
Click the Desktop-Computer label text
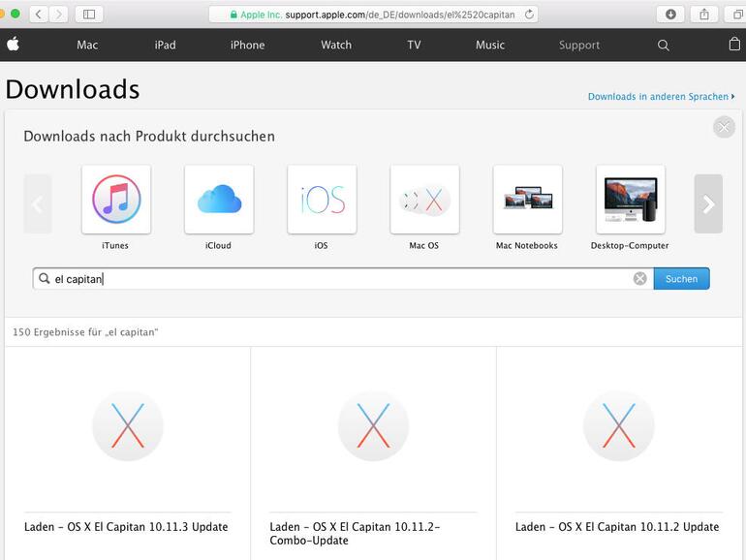[x=630, y=245]
